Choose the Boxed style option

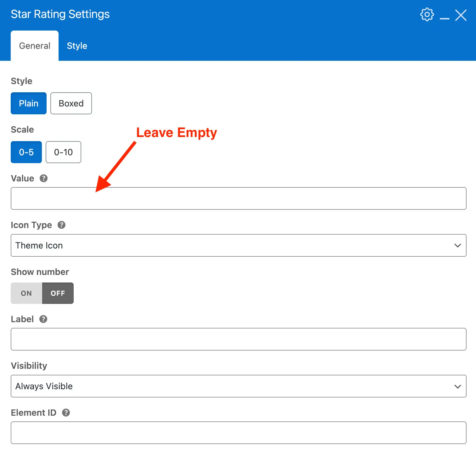tap(71, 103)
